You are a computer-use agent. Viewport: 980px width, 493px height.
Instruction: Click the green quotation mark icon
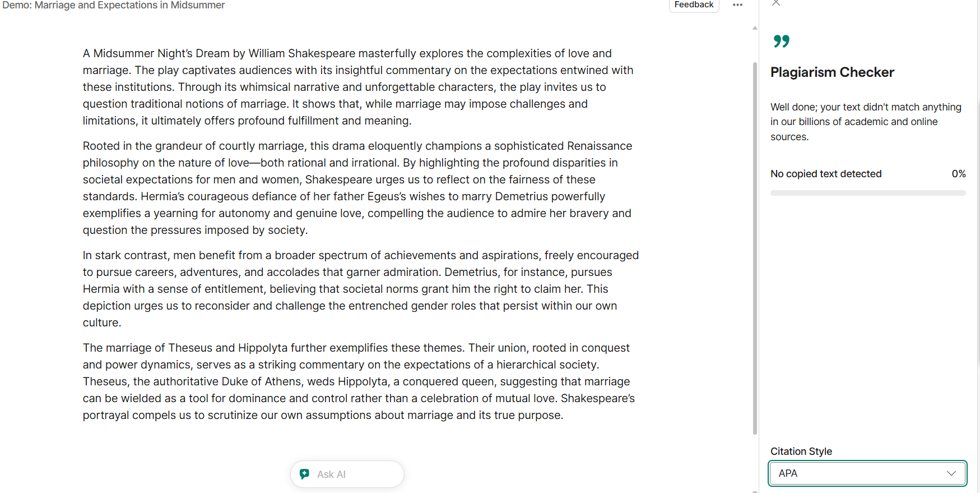tap(781, 41)
